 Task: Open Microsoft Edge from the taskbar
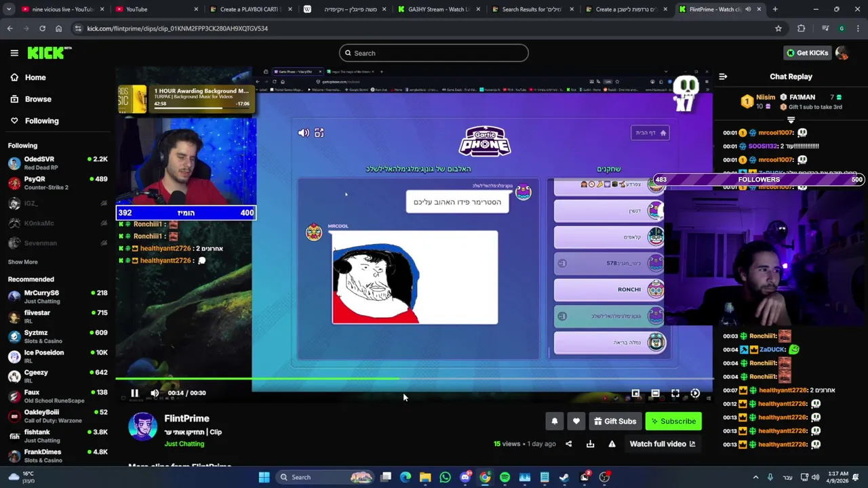pyautogui.click(x=406, y=477)
